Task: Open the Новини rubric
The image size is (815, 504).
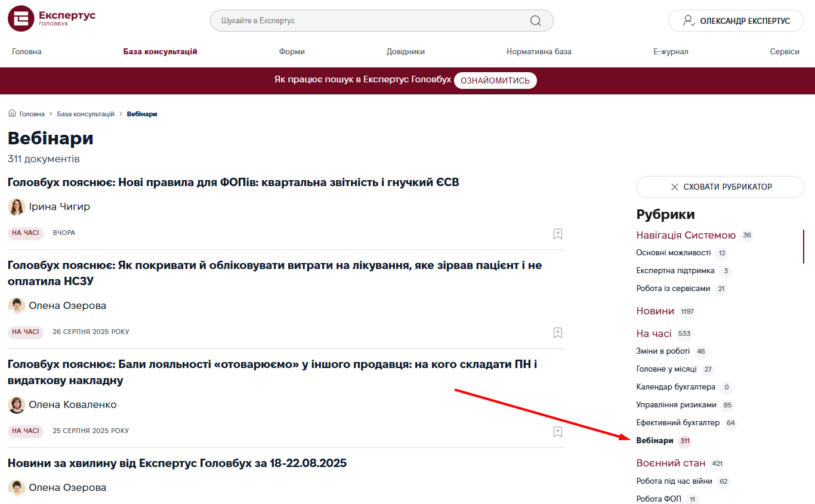Action: [x=655, y=311]
